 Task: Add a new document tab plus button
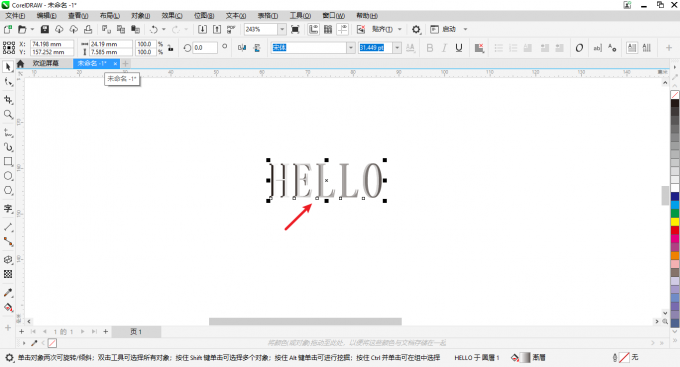(125, 63)
